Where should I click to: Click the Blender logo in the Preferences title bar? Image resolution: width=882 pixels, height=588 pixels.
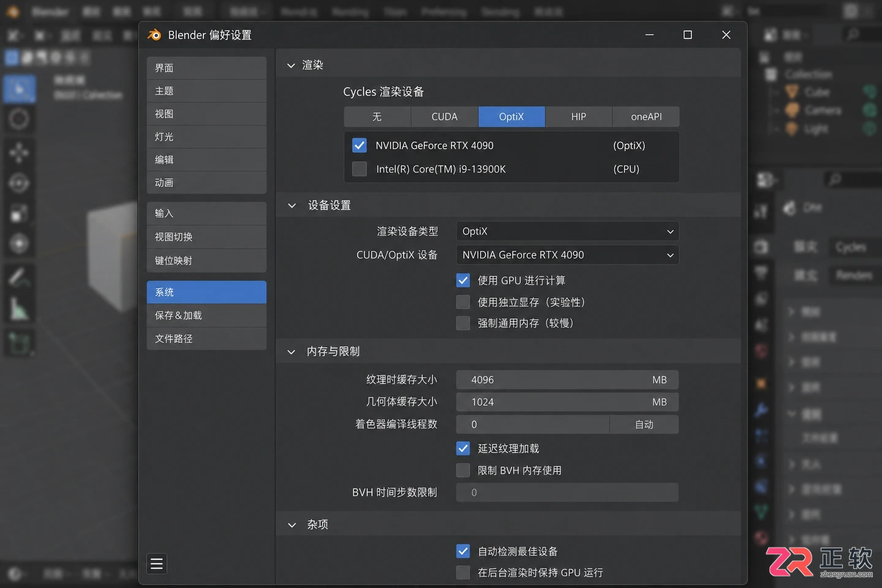tap(154, 35)
